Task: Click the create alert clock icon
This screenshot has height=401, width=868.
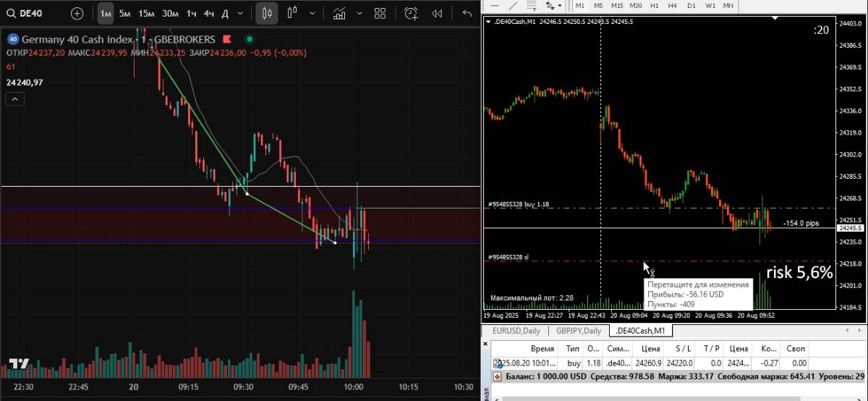Action: 411,13
